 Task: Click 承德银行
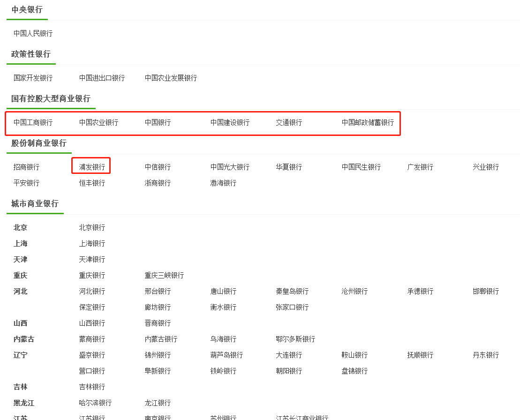coord(420,292)
